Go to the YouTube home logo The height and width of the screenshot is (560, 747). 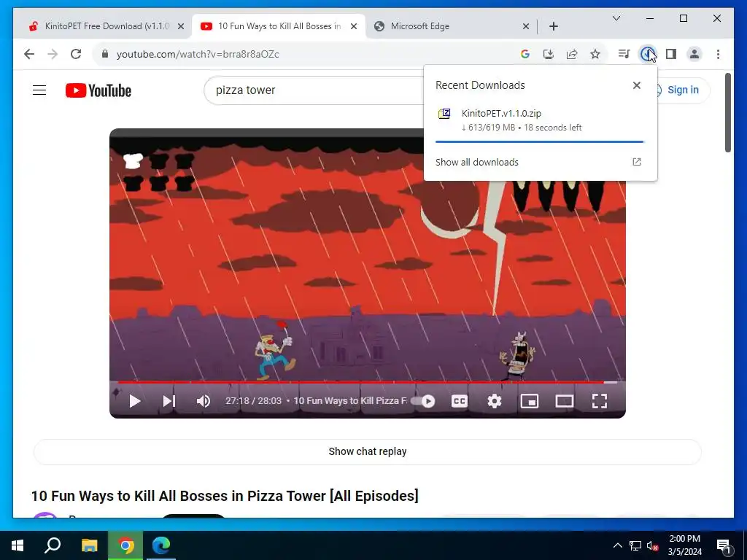[98, 90]
